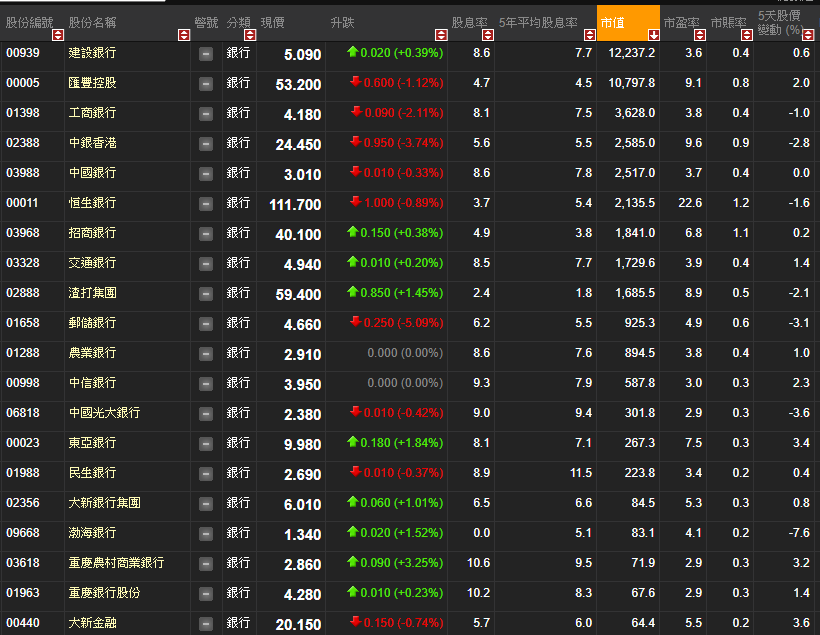Click the minus button for 渣打集團
This screenshot has height=635, width=820.
coord(206,294)
